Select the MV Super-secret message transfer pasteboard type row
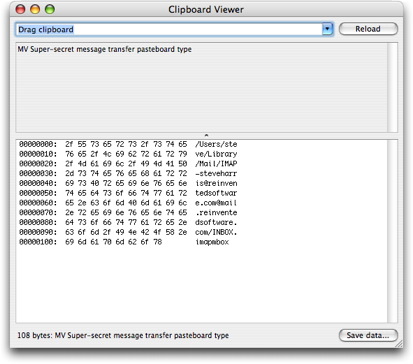This screenshot has height=364, width=413. (202, 49)
